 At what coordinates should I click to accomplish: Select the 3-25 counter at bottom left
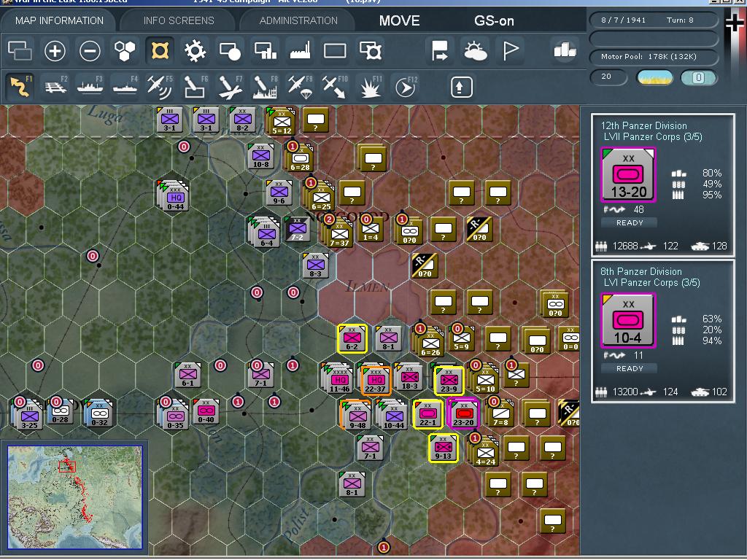point(28,415)
